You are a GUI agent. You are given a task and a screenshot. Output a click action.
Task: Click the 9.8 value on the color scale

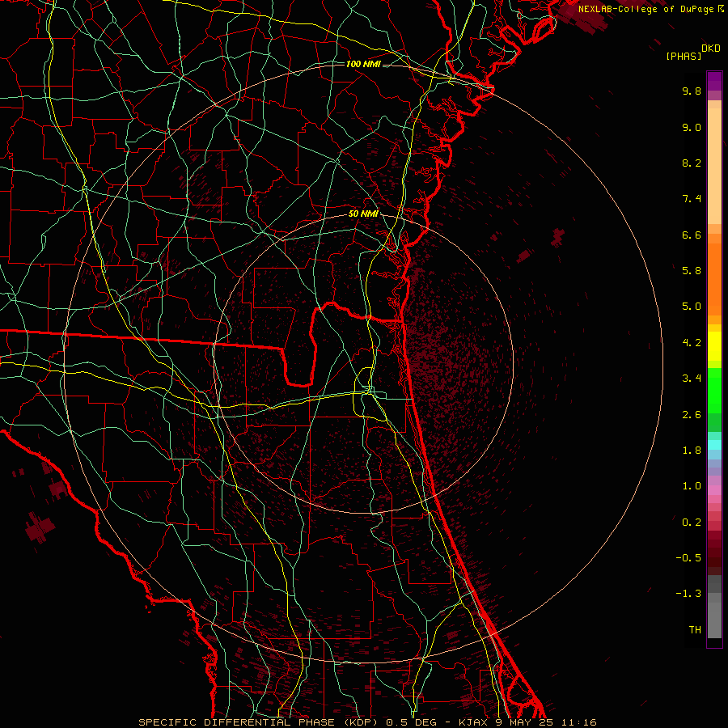pyautogui.click(x=692, y=91)
